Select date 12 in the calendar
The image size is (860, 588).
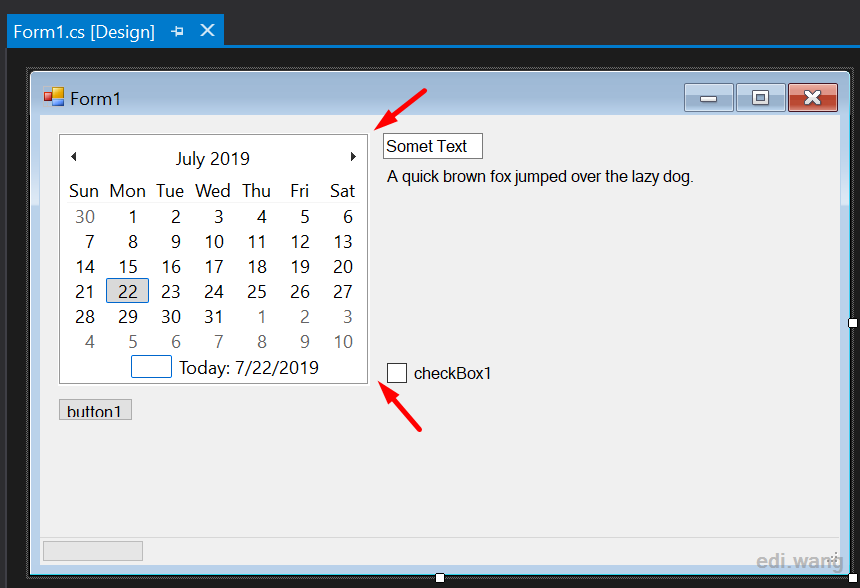(x=300, y=241)
